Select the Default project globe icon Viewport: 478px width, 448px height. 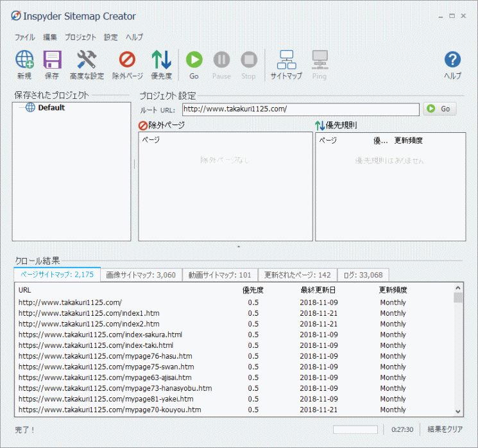(x=30, y=107)
